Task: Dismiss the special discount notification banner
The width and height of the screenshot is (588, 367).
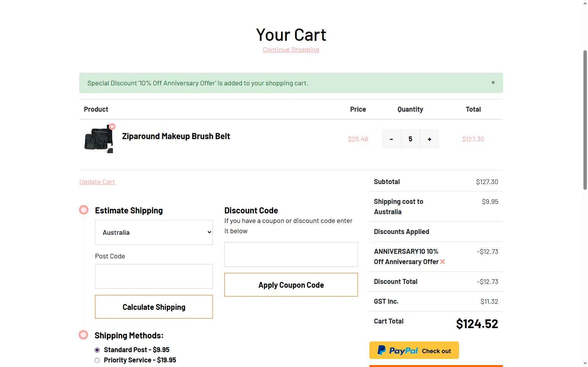Action: click(493, 83)
